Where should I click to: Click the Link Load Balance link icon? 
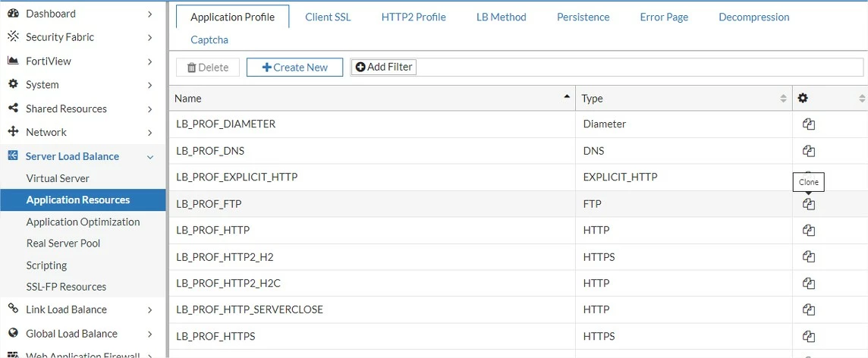click(x=14, y=309)
